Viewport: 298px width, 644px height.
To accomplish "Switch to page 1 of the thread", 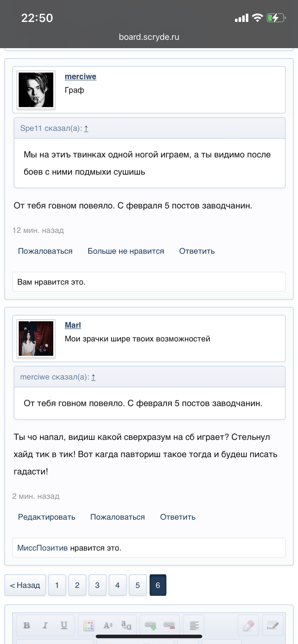I will (57, 585).
